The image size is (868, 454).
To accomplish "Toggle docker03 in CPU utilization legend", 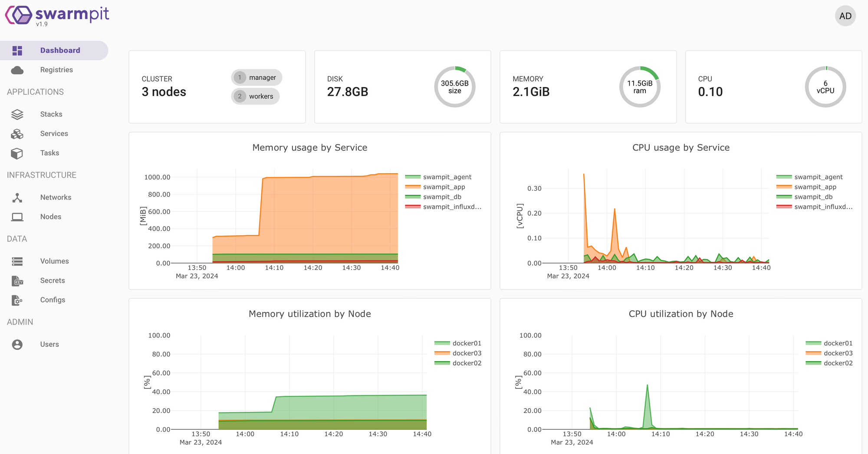I will click(829, 353).
